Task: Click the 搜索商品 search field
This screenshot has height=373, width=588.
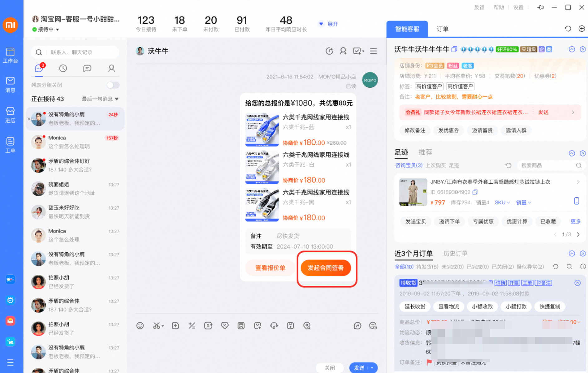Action: (x=551, y=165)
